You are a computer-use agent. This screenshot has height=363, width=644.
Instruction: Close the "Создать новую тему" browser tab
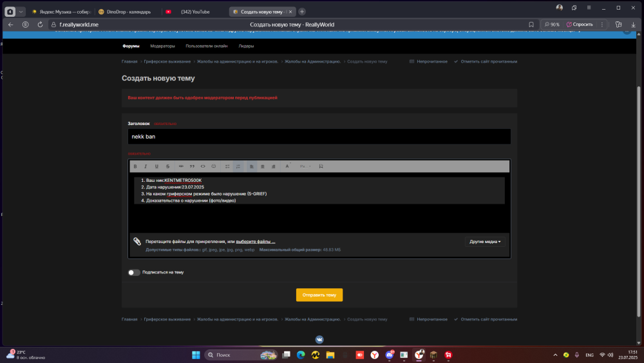[290, 12]
